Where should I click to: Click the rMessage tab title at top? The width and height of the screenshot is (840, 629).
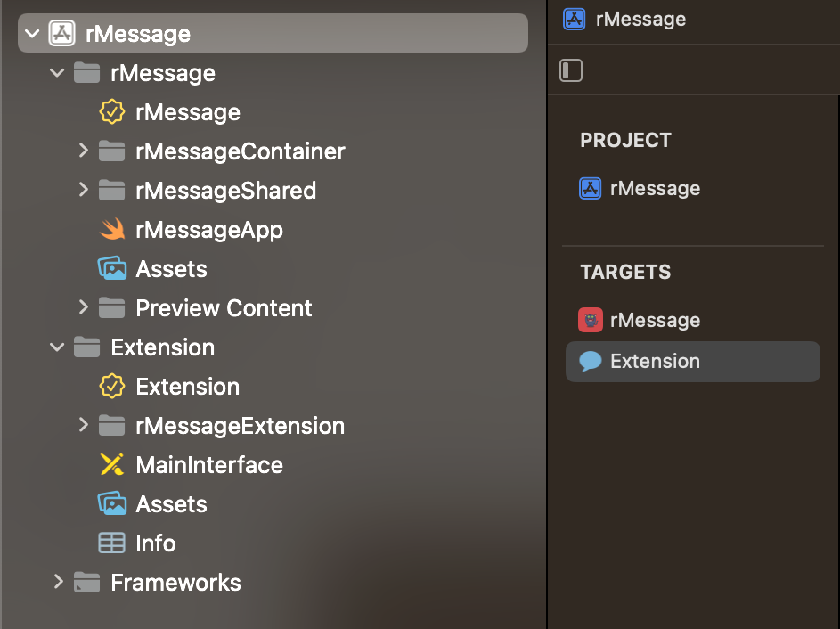(640, 20)
